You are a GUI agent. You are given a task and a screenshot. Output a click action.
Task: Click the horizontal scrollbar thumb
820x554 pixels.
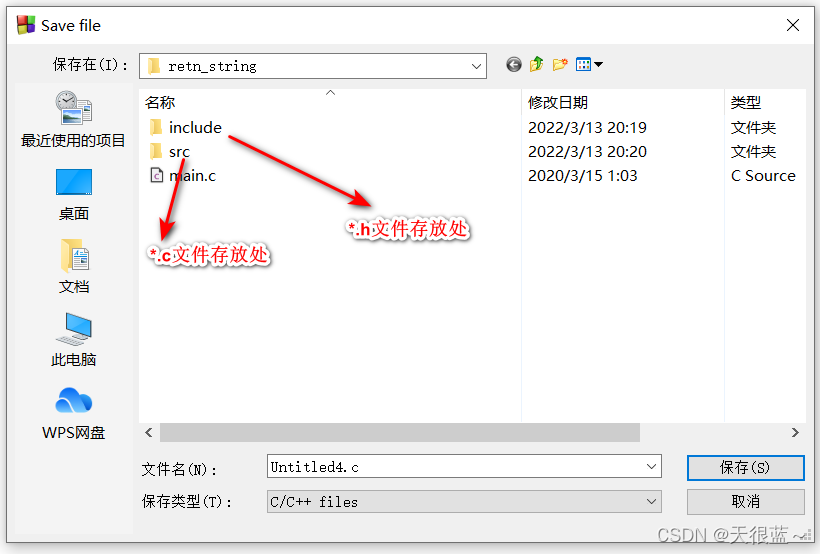point(400,432)
